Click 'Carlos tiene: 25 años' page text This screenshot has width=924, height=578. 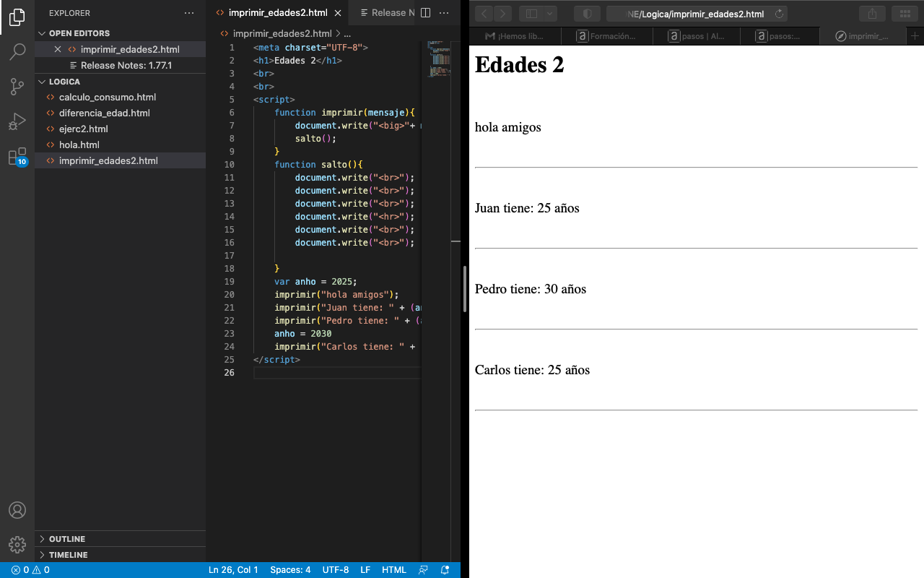pyautogui.click(x=532, y=370)
